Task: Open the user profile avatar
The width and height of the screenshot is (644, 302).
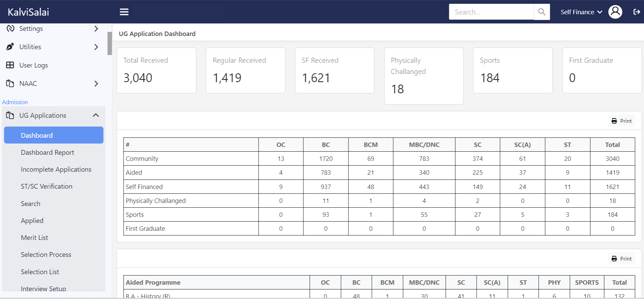Action: click(615, 12)
